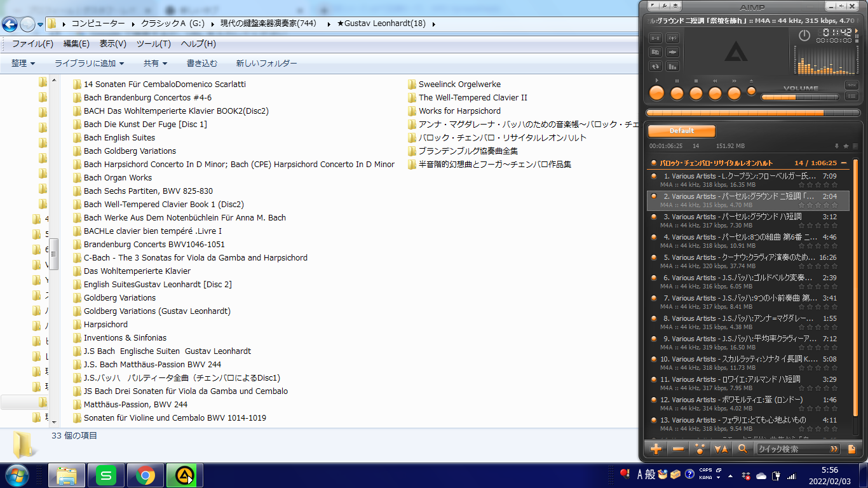The width and height of the screenshot is (868, 488).
Task: Click the plus icon to add files
Action: coord(656,449)
